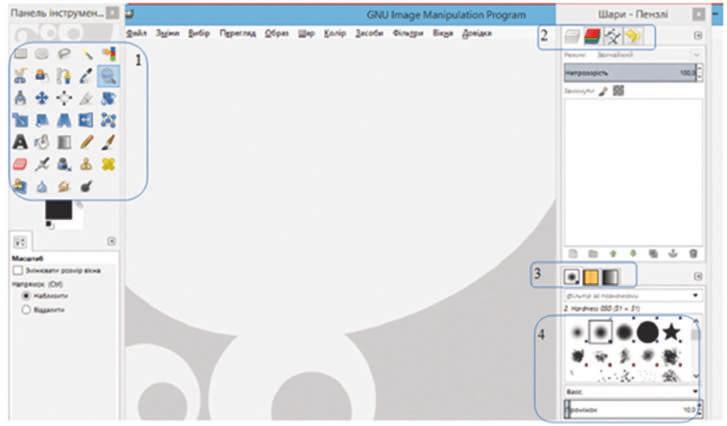Select the Blend gradient tool
Image resolution: width=727 pixels, height=426 pixels.
[x=64, y=142]
